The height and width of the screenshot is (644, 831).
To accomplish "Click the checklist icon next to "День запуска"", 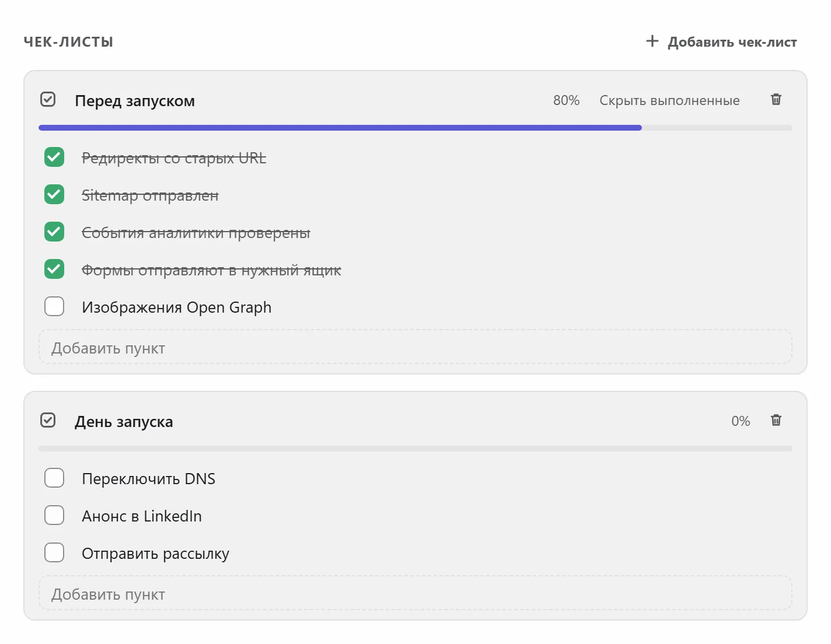I will [x=48, y=420].
